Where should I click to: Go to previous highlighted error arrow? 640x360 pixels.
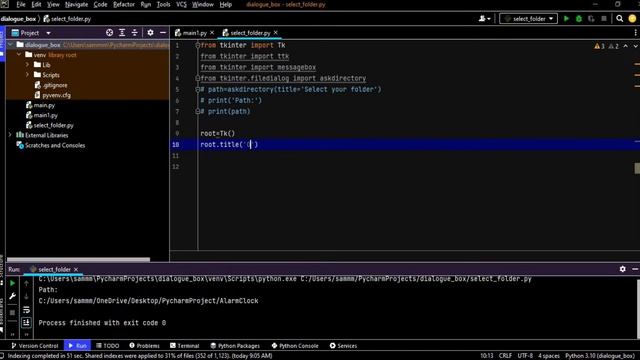626,46
